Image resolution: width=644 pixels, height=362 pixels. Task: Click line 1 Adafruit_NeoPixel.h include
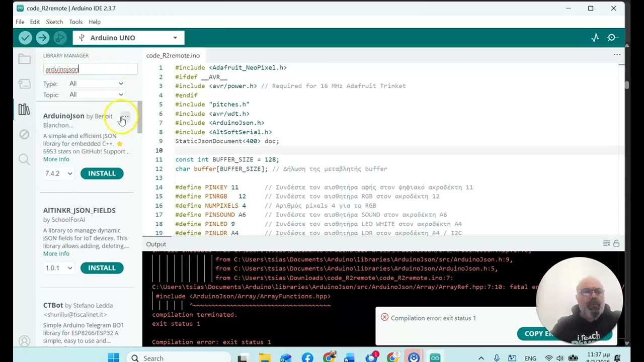pyautogui.click(x=231, y=68)
